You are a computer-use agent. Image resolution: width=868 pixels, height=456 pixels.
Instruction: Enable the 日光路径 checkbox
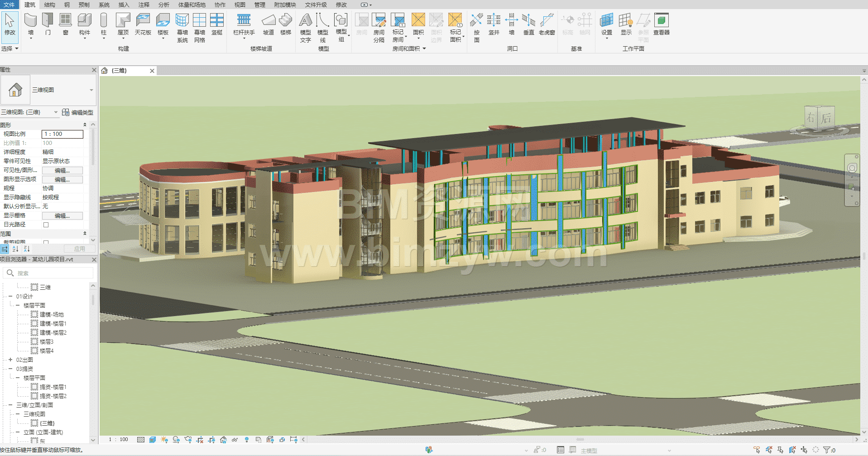click(x=46, y=225)
